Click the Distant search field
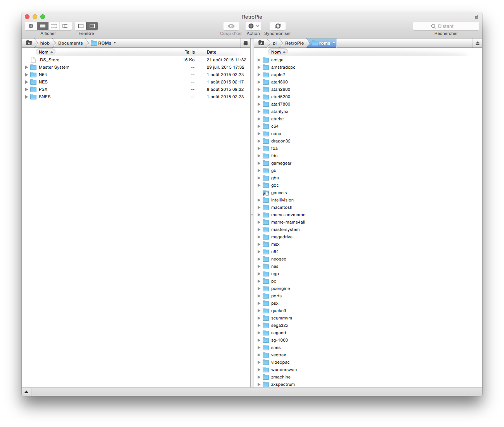The height and width of the screenshot is (427, 504). (446, 26)
